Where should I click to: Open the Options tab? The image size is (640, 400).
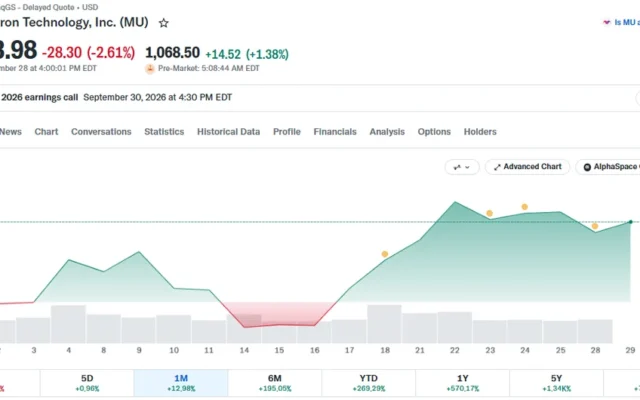pyautogui.click(x=434, y=132)
